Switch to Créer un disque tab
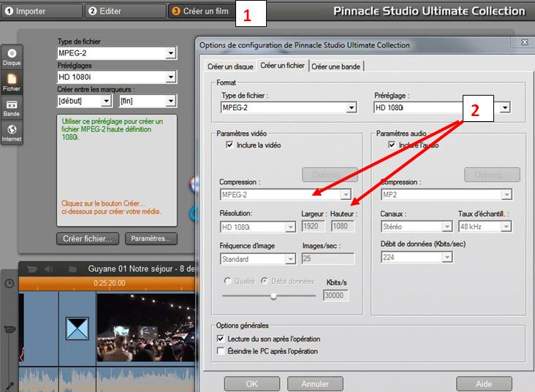 230,66
